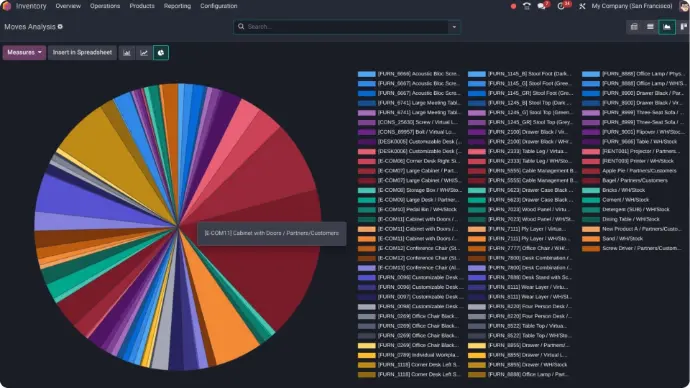Select the pie chart mode icon
Image resolution: width=690 pixels, height=388 pixels.
coord(161,53)
